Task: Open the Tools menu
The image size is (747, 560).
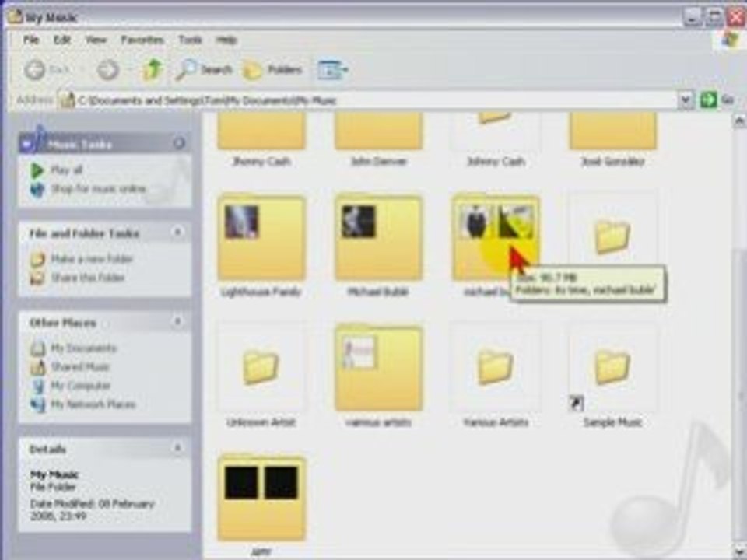Action: (x=190, y=40)
